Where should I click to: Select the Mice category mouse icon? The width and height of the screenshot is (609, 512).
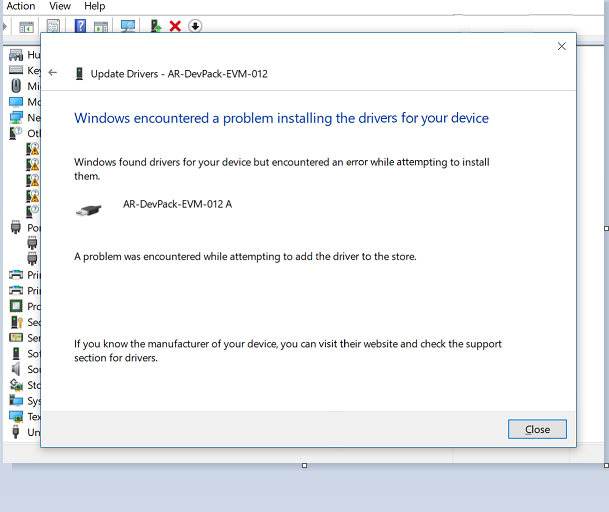(16, 86)
